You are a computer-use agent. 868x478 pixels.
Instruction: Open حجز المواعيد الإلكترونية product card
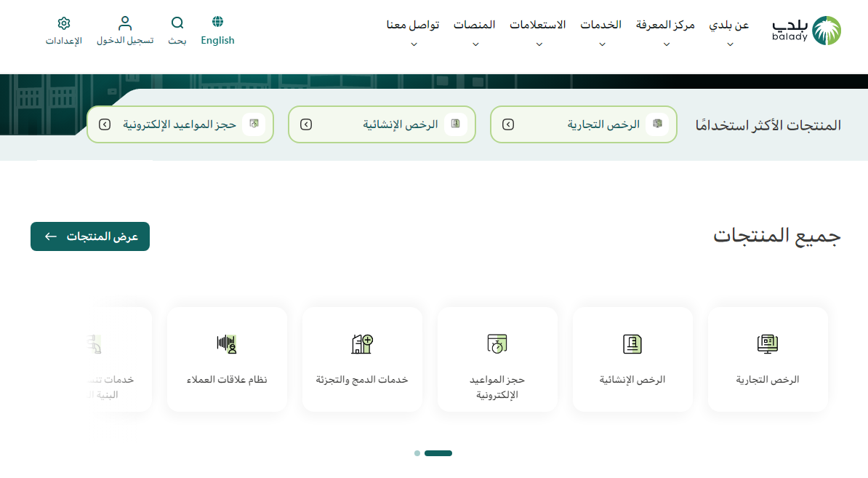click(x=497, y=359)
